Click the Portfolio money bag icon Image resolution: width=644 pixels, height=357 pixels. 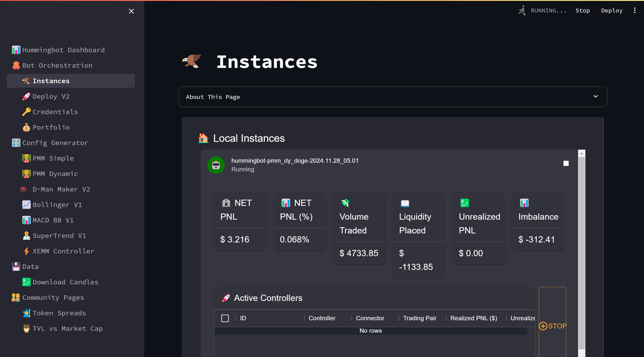[x=26, y=127]
